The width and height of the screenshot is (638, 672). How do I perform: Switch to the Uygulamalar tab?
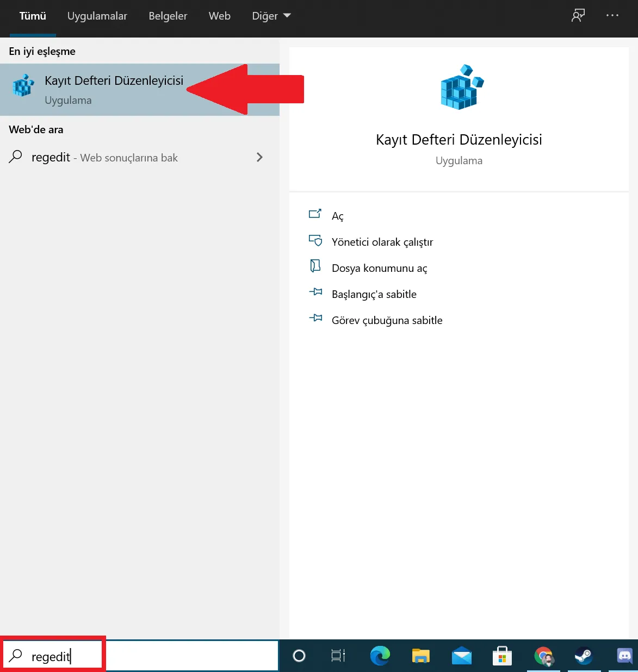pyautogui.click(x=97, y=16)
